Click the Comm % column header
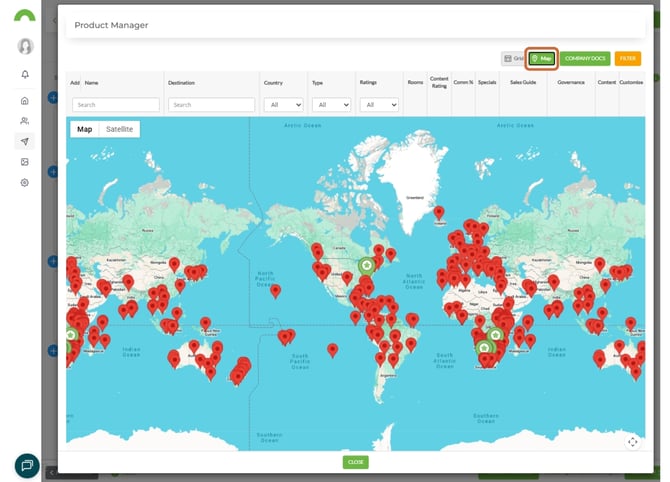 click(463, 82)
